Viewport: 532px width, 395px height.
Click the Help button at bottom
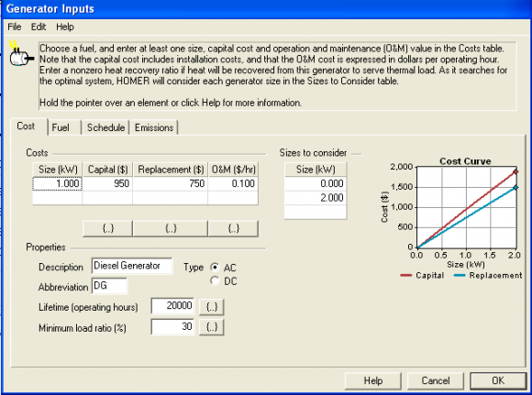(x=373, y=380)
